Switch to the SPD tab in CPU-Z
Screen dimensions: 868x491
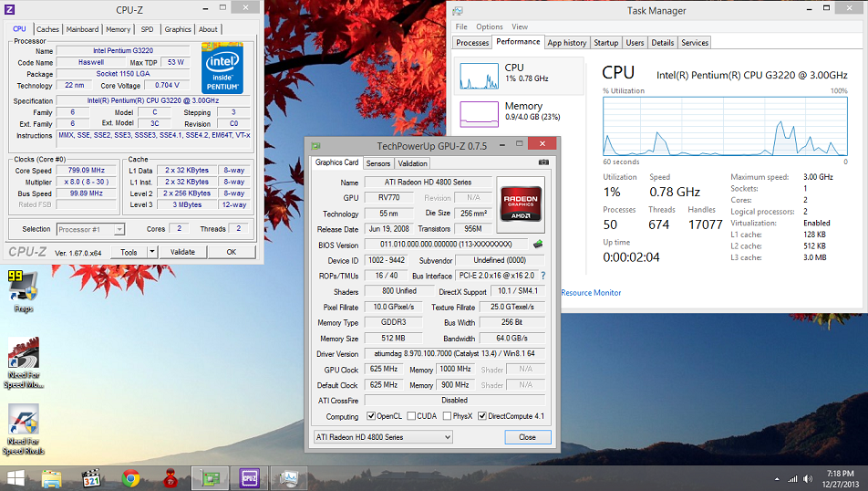tap(148, 29)
